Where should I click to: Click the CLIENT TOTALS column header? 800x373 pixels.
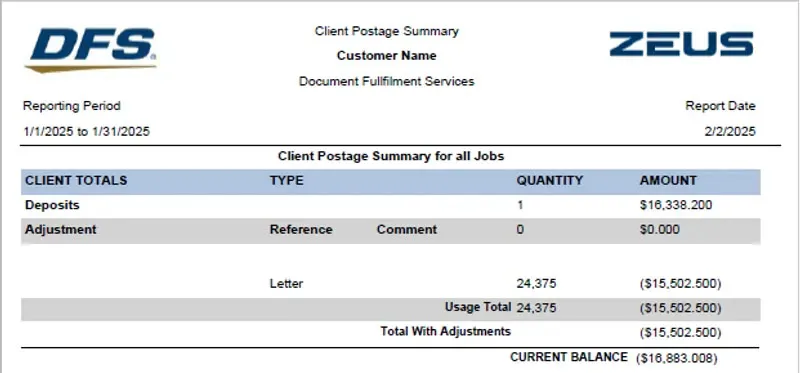tap(76, 181)
